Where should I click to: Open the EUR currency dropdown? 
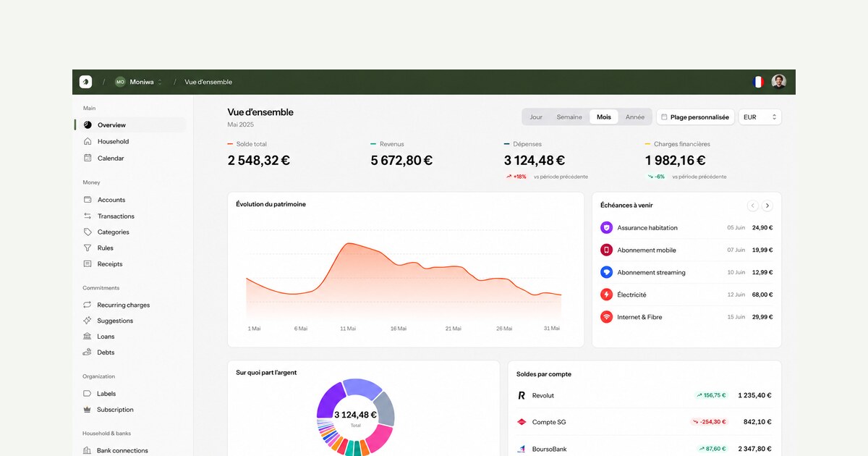pyautogui.click(x=760, y=117)
